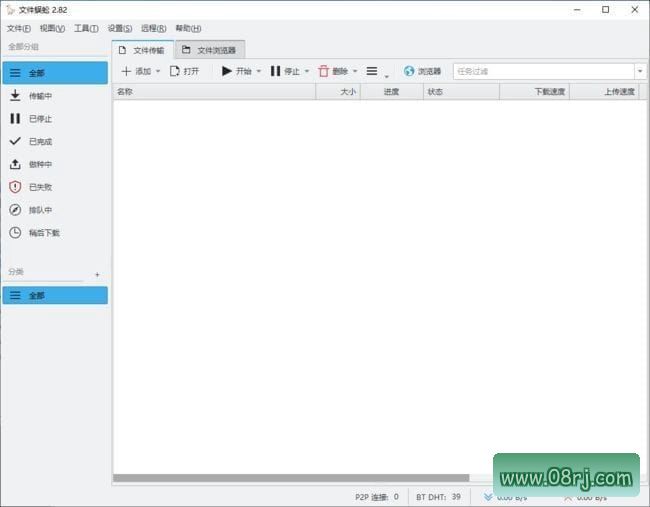Click the BT DHT: 39 status entry
The height and width of the screenshot is (507, 650).
pyautogui.click(x=438, y=497)
